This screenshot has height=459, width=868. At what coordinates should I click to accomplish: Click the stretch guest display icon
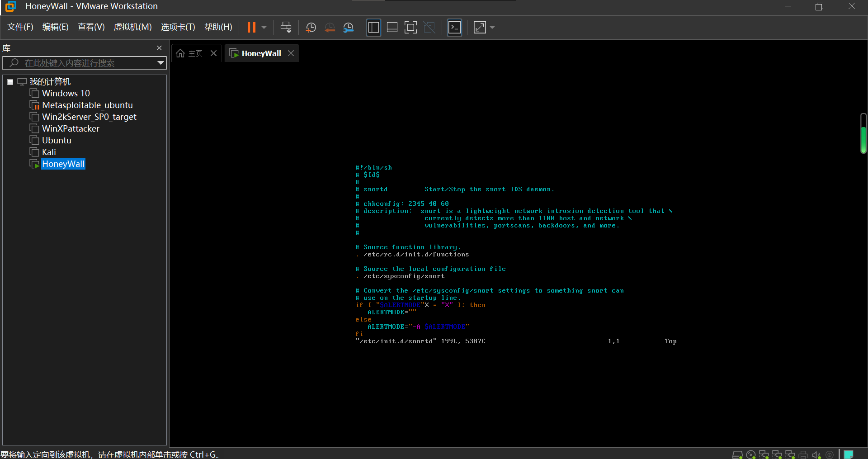[x=480, y=28]
